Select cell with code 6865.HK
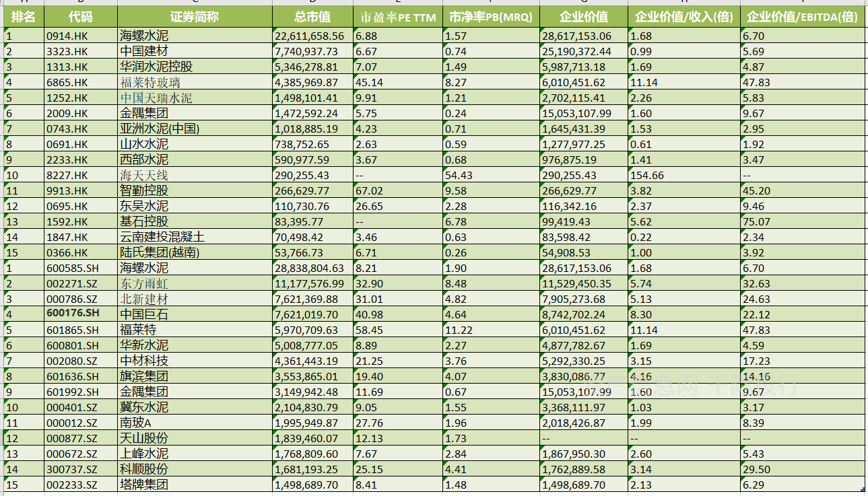This screenshot has width=868, height=496. coord(81,83)
